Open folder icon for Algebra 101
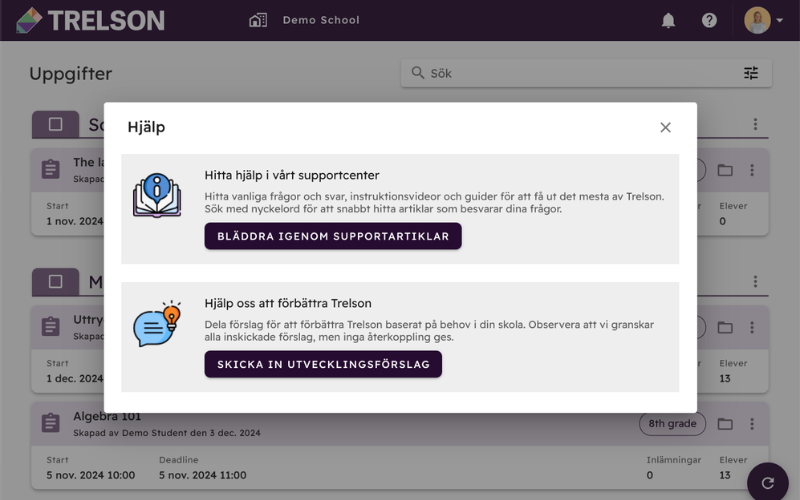Viewport: 800px width, 500px height. (724, 423)
